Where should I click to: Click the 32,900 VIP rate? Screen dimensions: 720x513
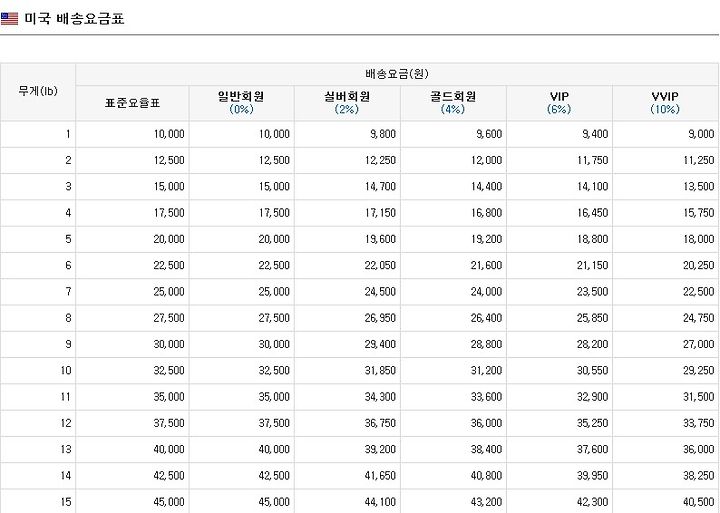pyautogui.click(x=592, y=397)
